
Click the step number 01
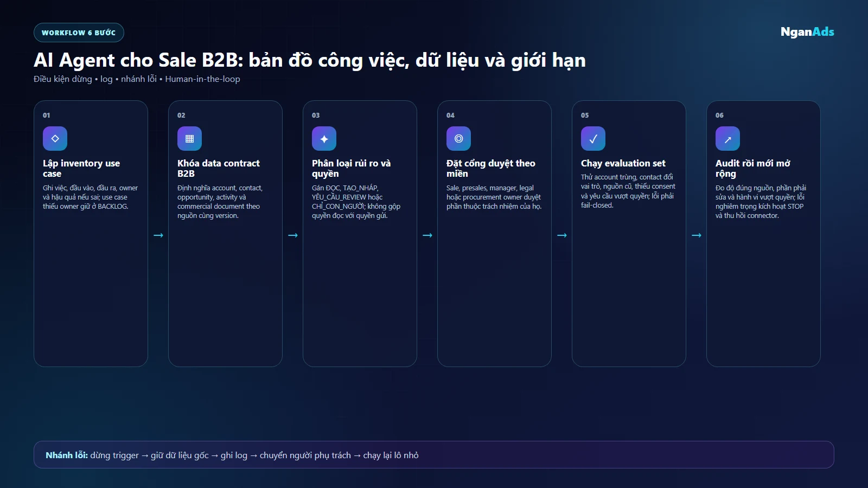click(47, 115)
